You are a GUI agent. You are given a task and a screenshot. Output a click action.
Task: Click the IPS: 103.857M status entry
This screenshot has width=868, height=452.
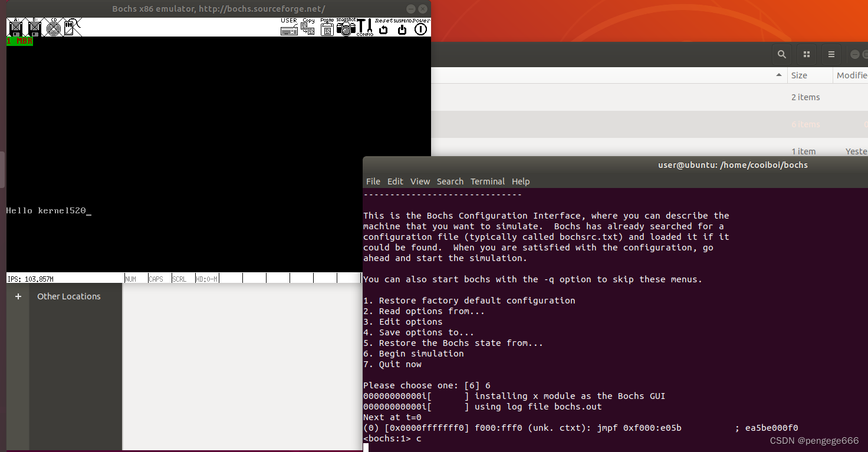tap(31, 279)
